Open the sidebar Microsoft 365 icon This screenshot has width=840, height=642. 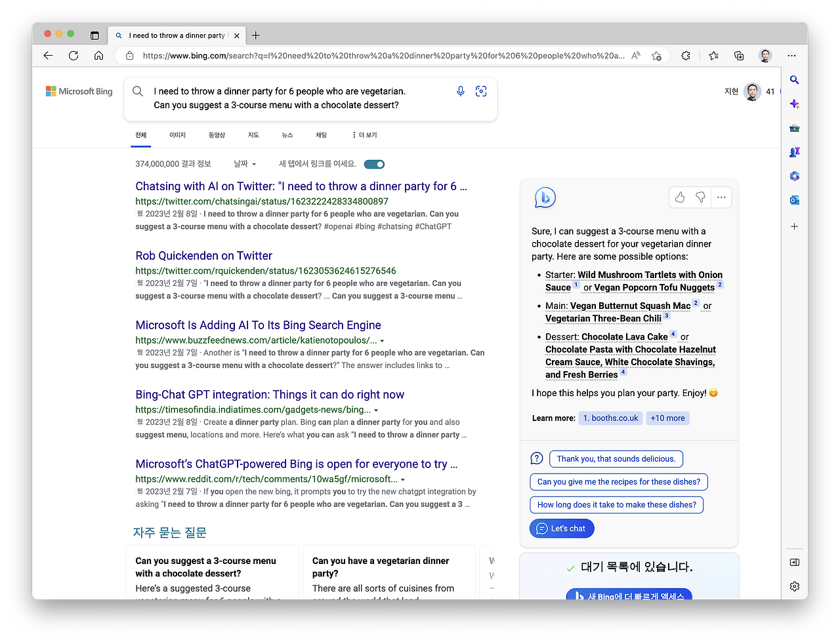click(795, 176)
